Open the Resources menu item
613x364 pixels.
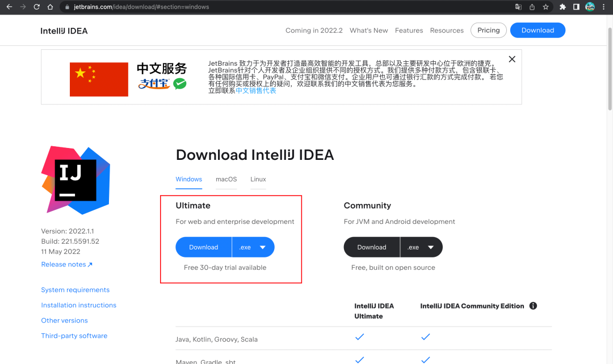(x=447, y=31)
